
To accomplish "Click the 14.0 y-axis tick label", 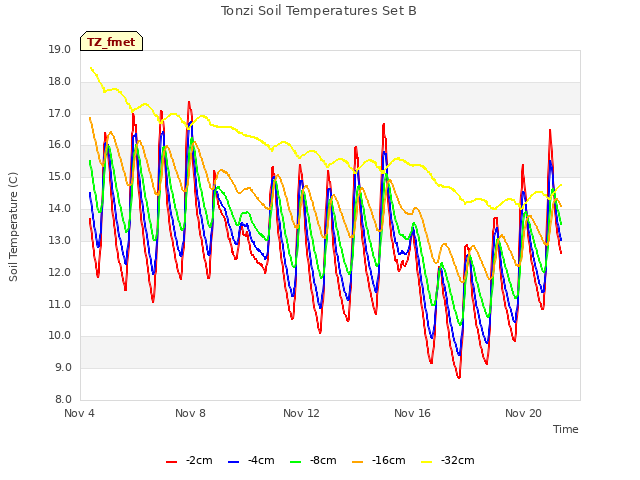I will [x=60, y=209].
